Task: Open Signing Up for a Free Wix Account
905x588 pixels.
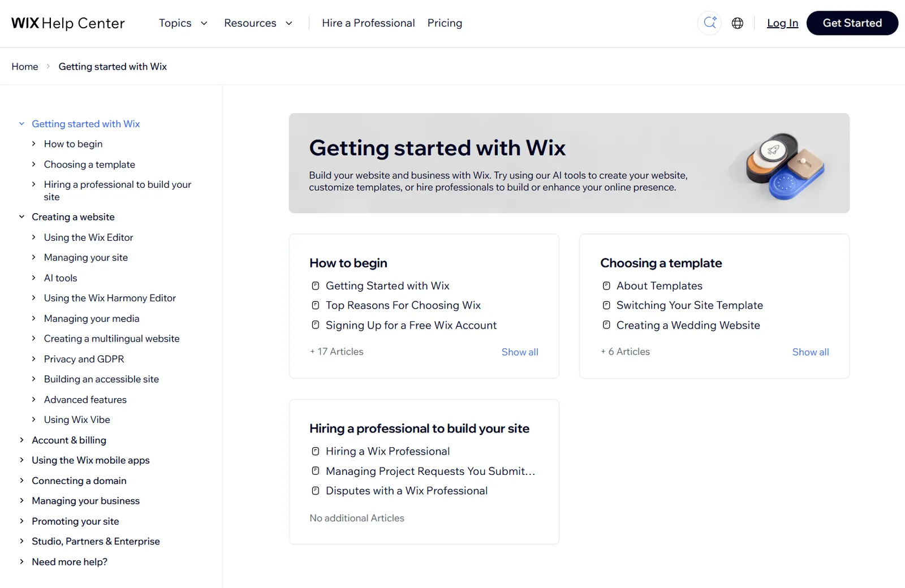Action: click(x=411, y=325)
